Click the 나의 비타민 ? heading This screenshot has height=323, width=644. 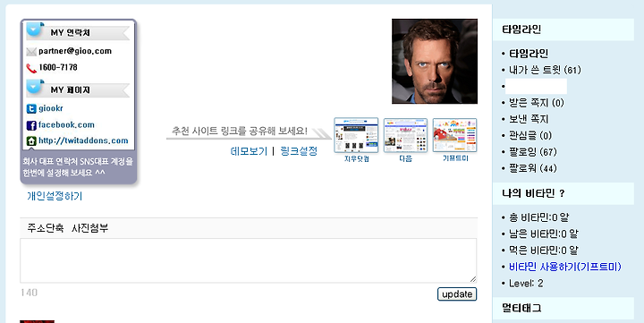click(533, 193)
